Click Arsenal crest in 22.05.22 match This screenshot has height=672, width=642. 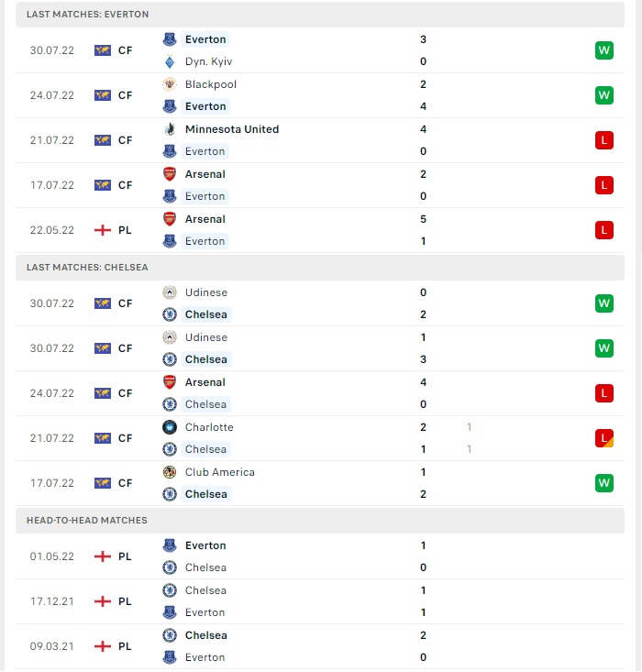tap(170, 219)
